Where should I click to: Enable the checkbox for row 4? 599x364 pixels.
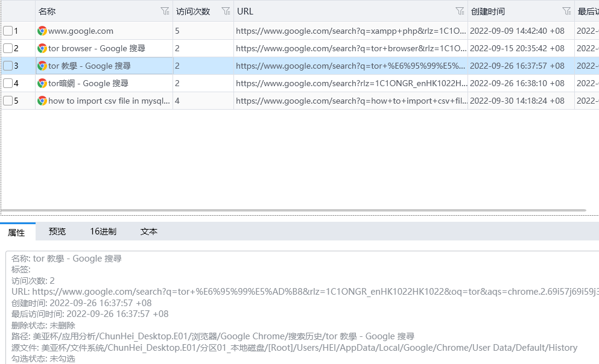(8, 83)
